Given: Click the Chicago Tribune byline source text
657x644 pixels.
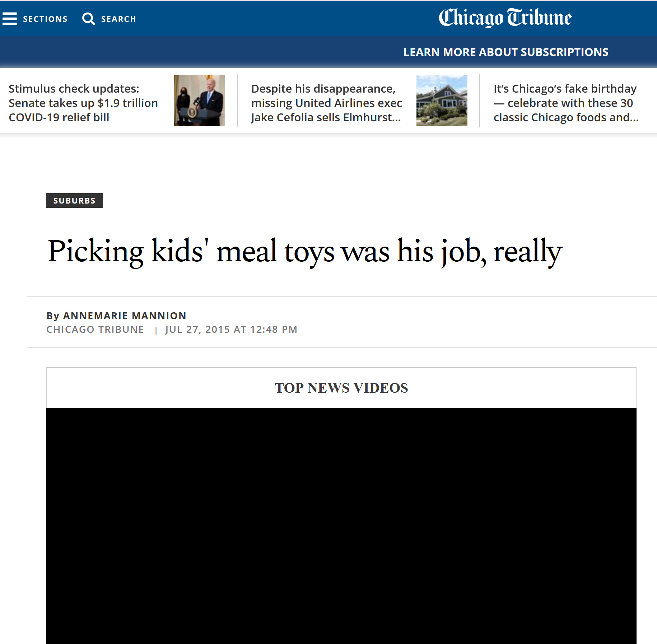Looking at the screenshot, I should 95,330.
